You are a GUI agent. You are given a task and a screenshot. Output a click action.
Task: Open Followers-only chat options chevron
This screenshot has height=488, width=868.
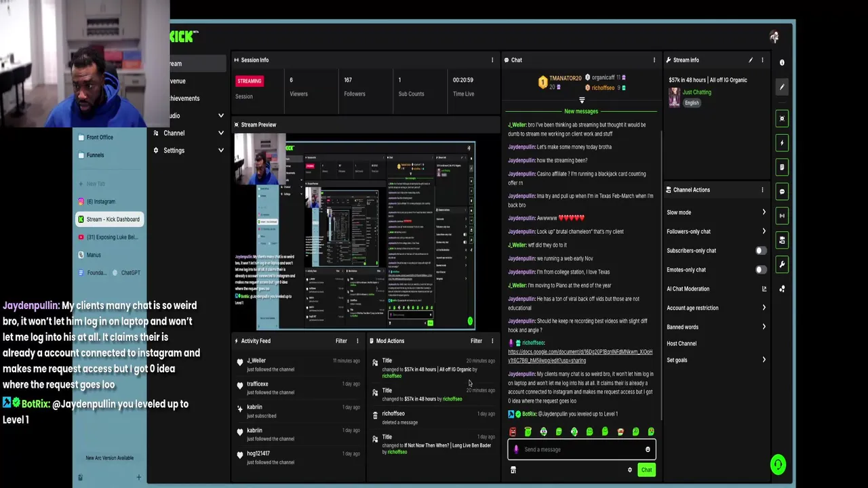click(x=764, y=232)
